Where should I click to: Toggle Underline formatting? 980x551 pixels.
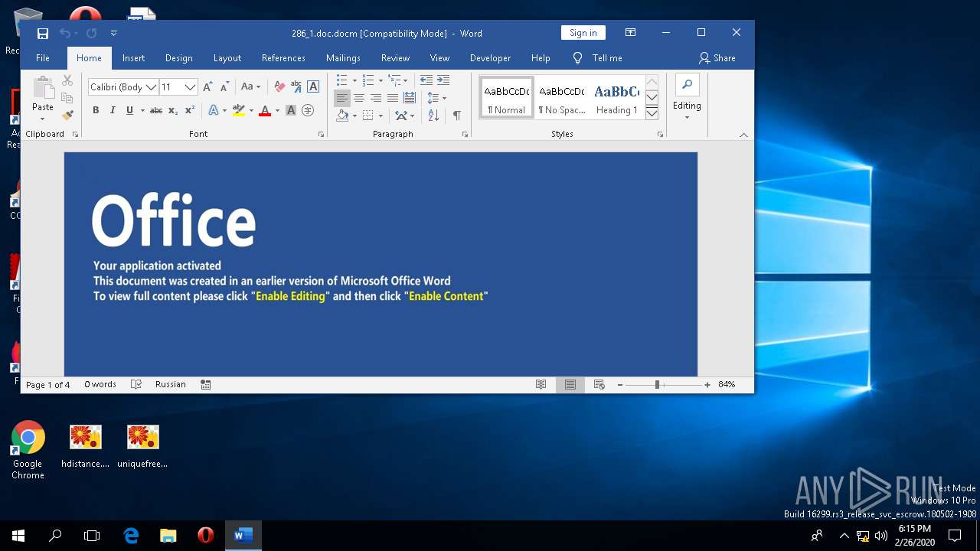coord(129,110)
